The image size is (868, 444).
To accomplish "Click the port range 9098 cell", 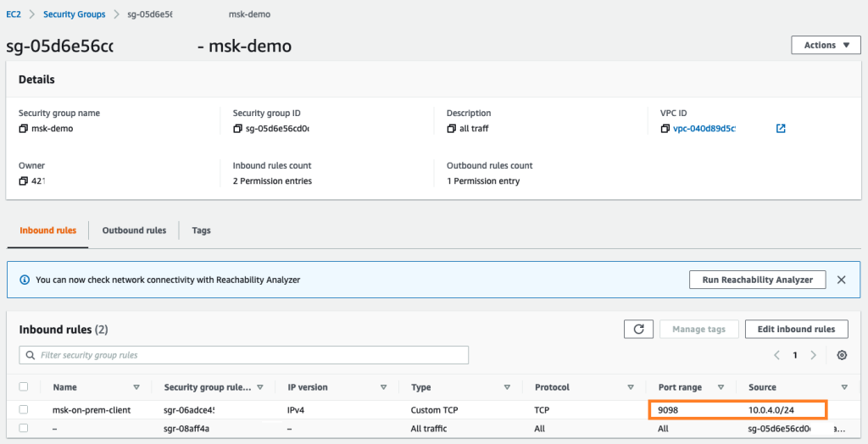I will tap(668, 410).
